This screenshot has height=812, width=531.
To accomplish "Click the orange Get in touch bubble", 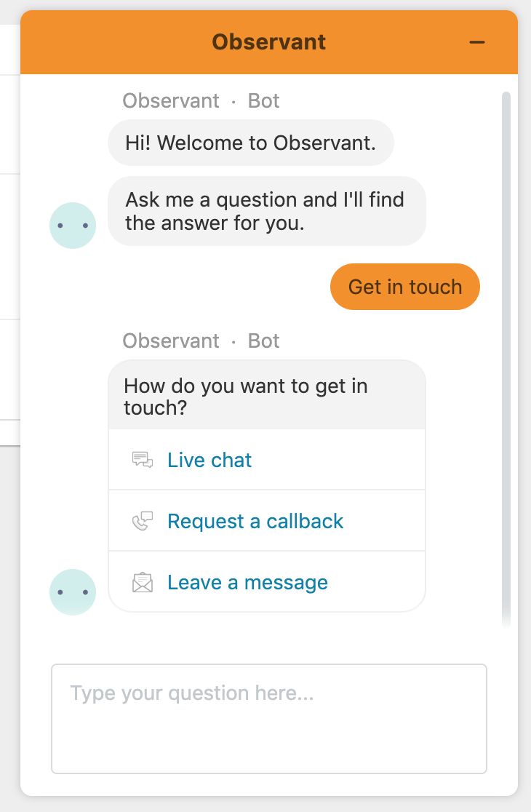I will click(405, 287).
